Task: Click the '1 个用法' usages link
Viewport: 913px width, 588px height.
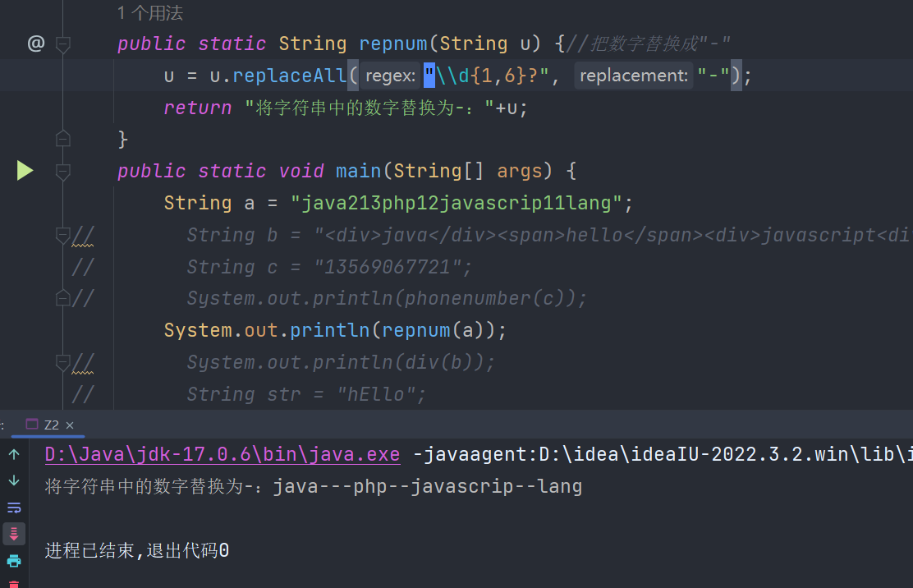Action: tap(151, 12)
